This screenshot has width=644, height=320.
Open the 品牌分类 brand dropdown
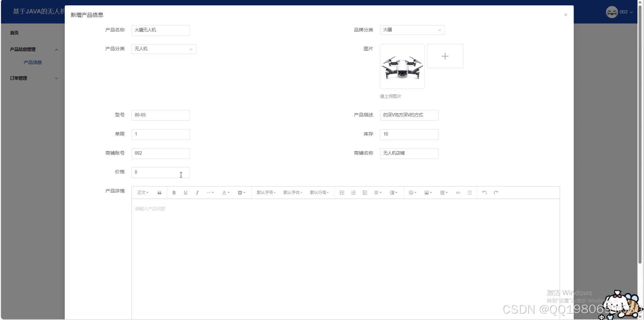click(x=412, y=30)
